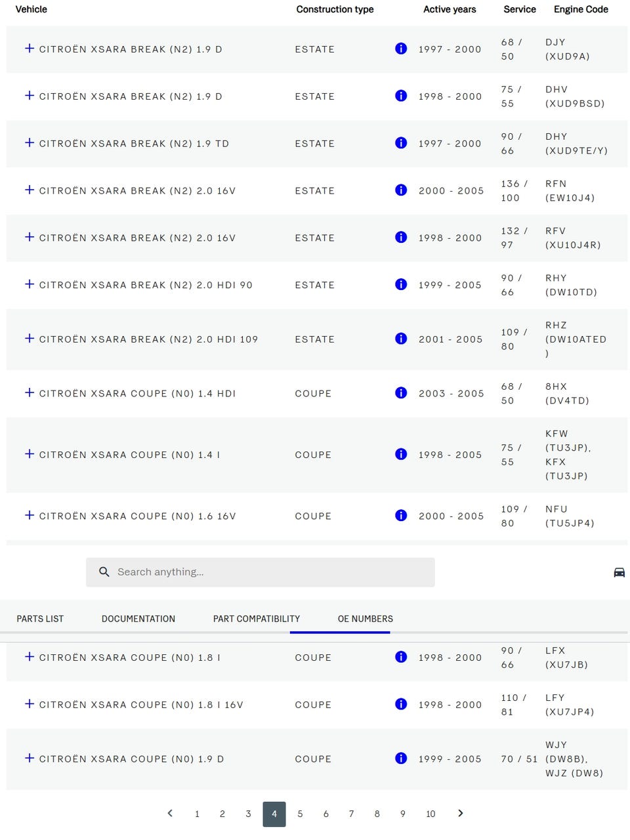
Task: Show info for Xsara Break 2.0 16V RFN row
Action: pyautogui.click(x=401, y=190)
